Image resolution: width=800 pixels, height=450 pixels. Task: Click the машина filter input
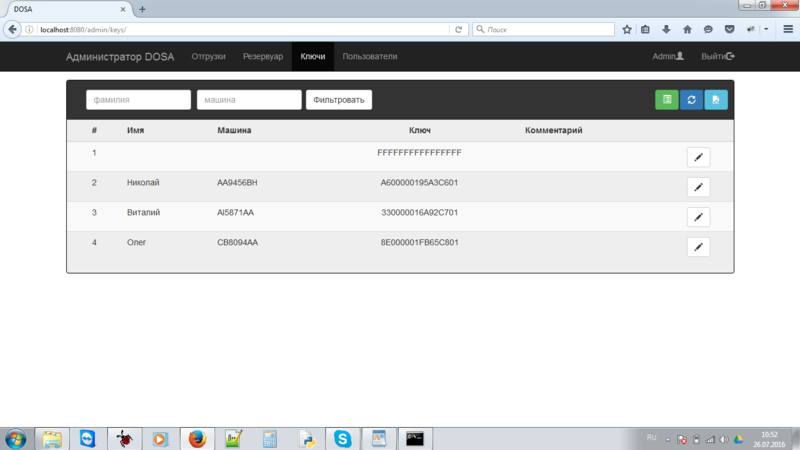(x=249, y=100)
